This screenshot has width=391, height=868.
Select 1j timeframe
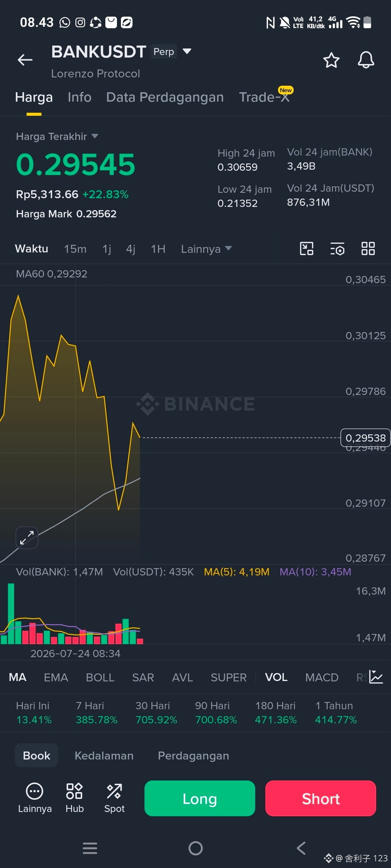click(107, 249)
